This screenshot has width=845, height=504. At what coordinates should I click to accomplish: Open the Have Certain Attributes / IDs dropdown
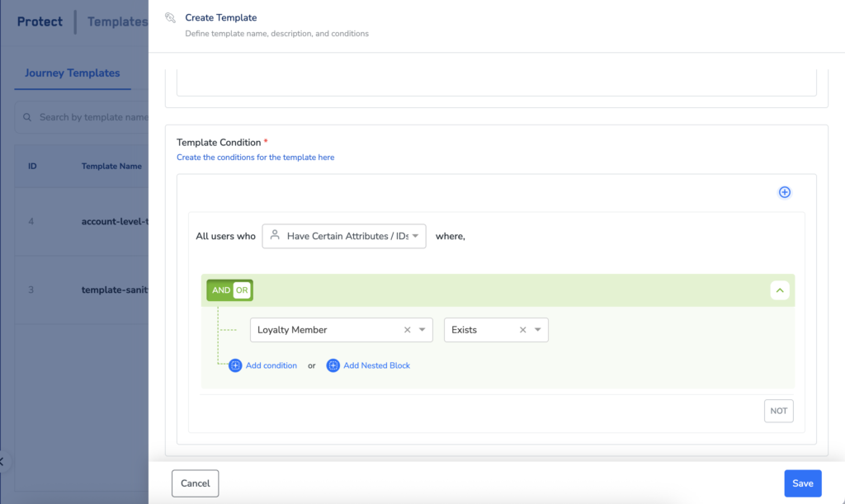[x=344, y=236]
